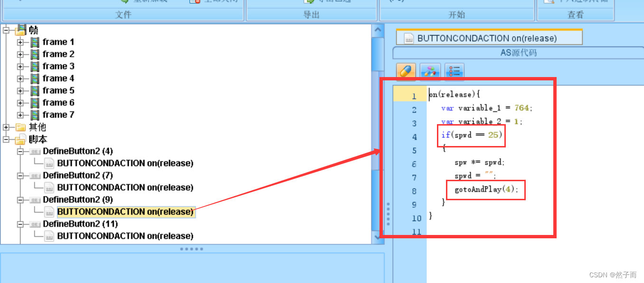Click script icon under DefineButton2 (7)
This screenshot has width=644, height=283.
click(x=49, y=187)
